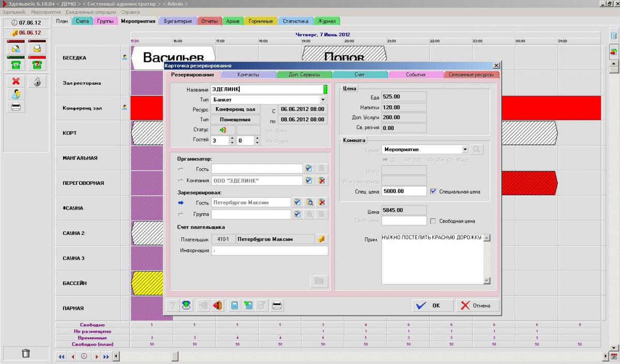The width and height of the screenshot is (620, 364).
Task: Clear the Компания field with red-cross icon
Action: (321, 181)
